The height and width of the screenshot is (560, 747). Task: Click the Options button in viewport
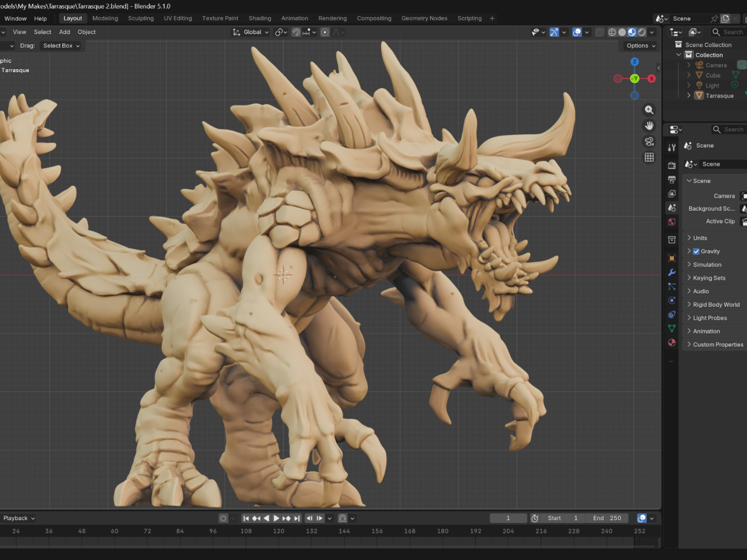tap(641, 46)
